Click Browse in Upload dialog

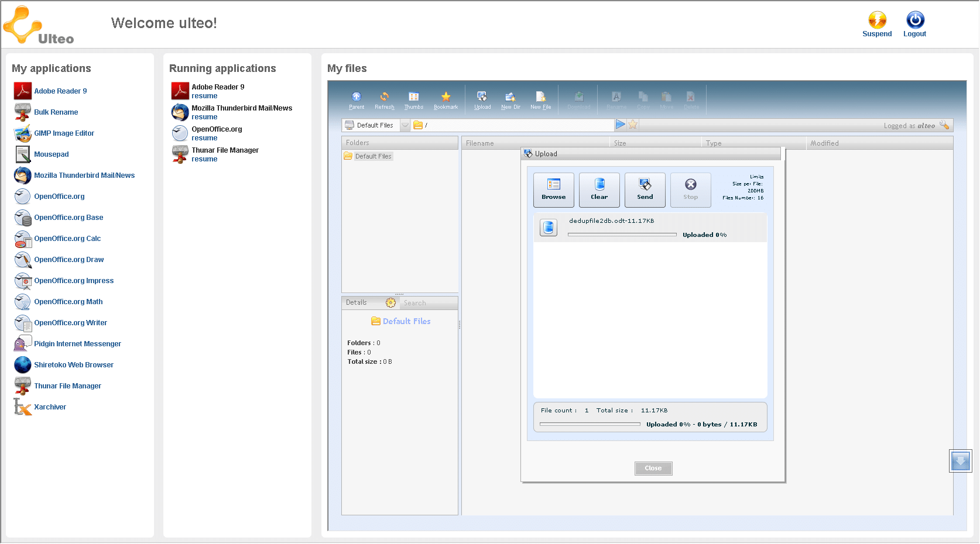554,190
